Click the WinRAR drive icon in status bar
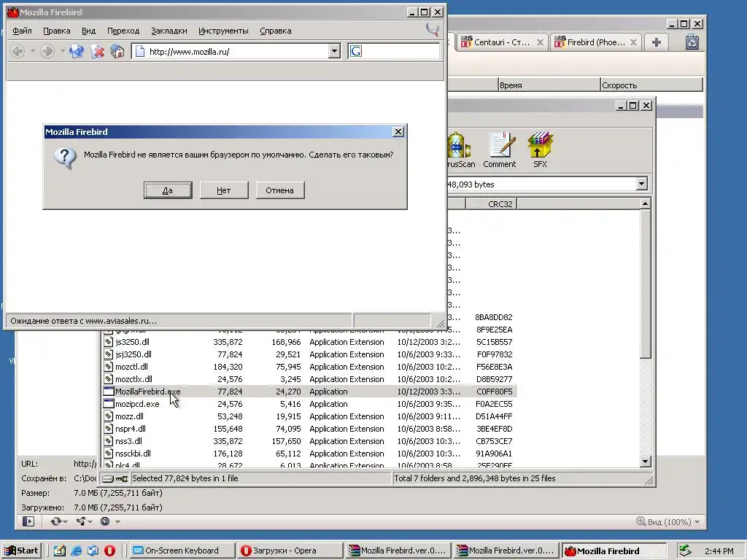Screen dimensions: 747x560 point(108,478)
